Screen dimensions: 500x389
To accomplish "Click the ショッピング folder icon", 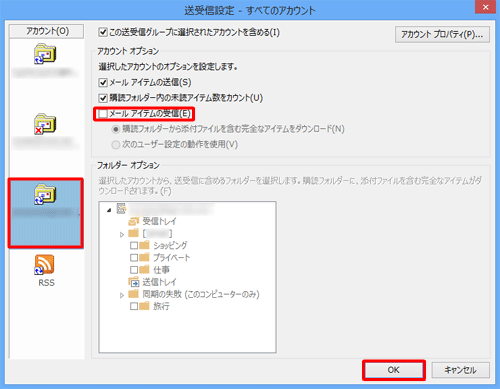I will point(144,245).
